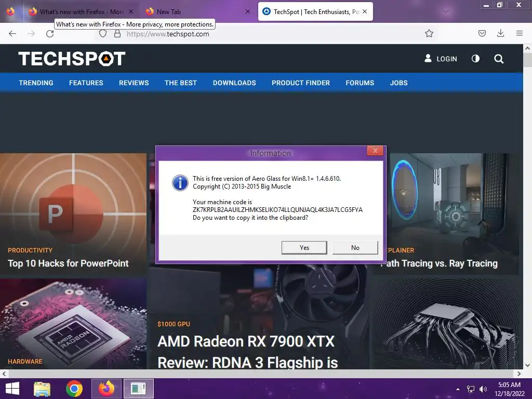This screenshot has height=399, width=532.
Task: Click the horizontal scrollbar left arrow
Action: (x=4, y=374)
